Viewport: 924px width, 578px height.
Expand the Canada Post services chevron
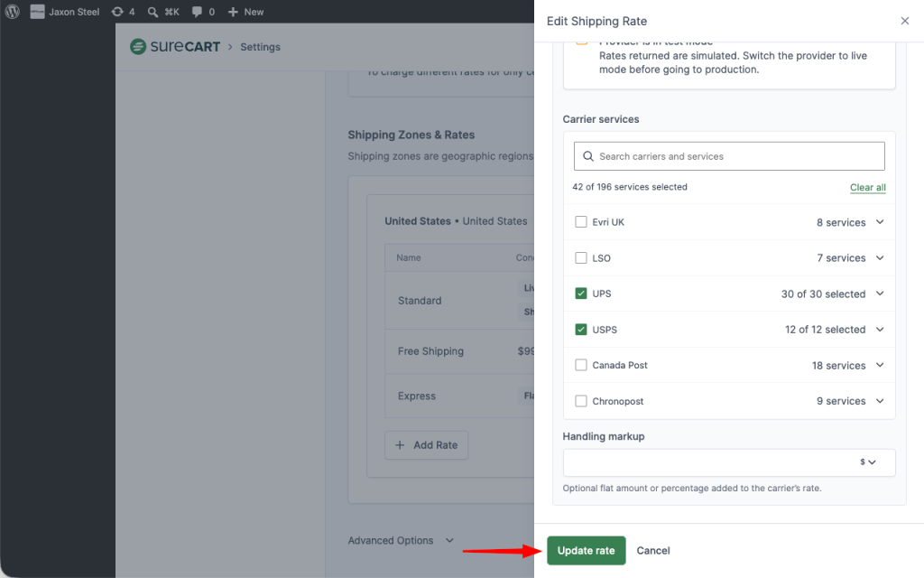tap(880, 365)
